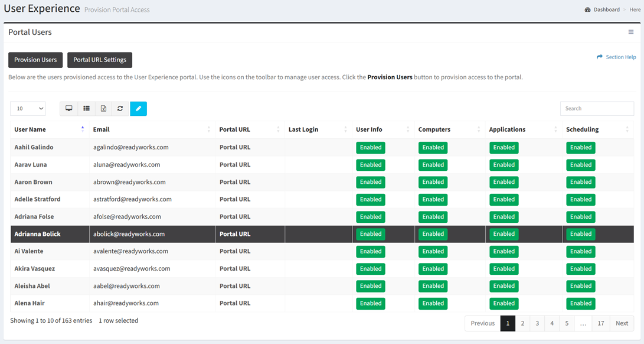
Task: Sort the table by the User Name column
Action: point(30,129)
